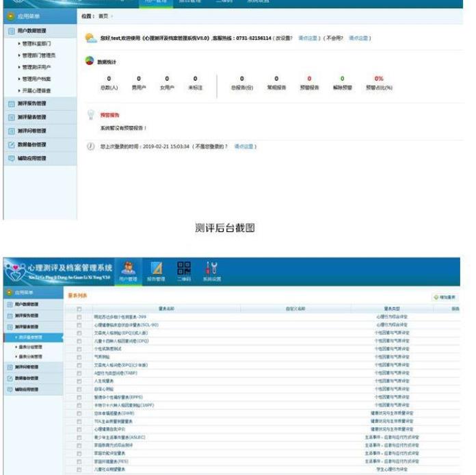Click 请点这里 link after 不会用?
This screenshot has width=476, height=475.
click(358, 38)
